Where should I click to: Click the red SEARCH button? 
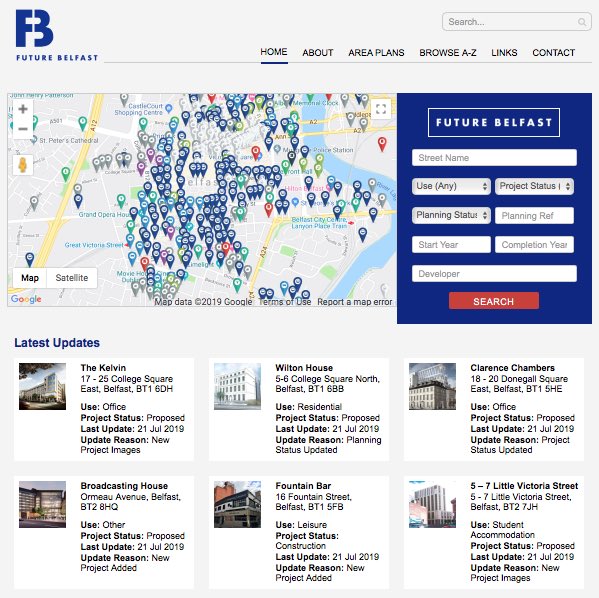(494, 301)
